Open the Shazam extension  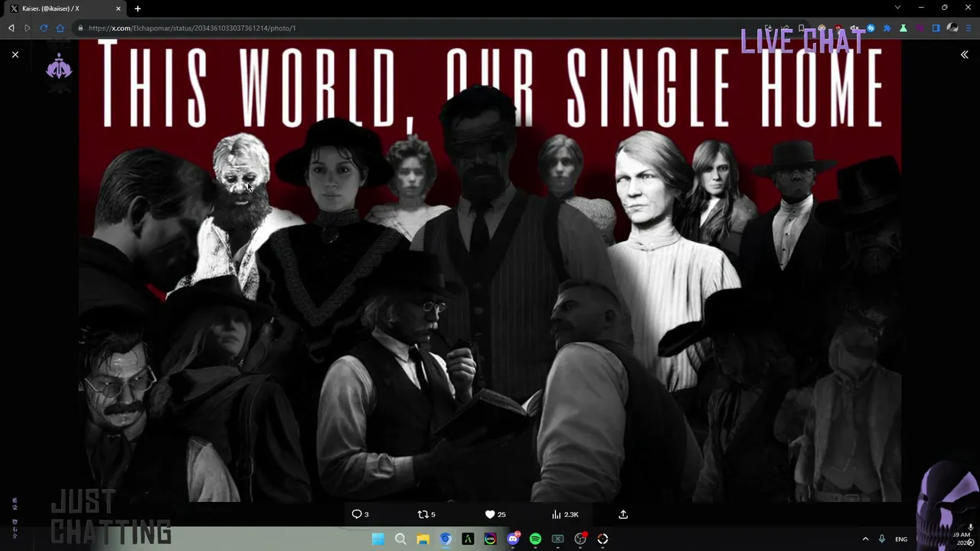tap(871, 28)
